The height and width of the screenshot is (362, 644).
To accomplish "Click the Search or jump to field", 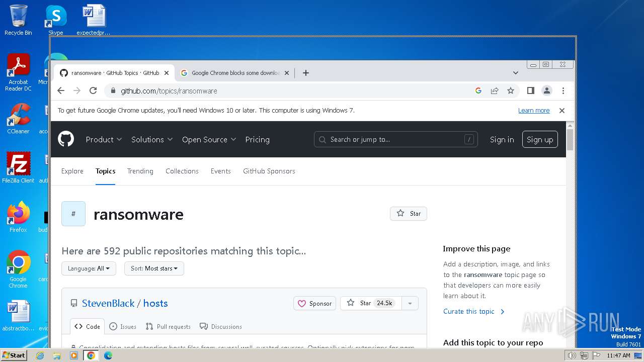I will coord(395,139).
